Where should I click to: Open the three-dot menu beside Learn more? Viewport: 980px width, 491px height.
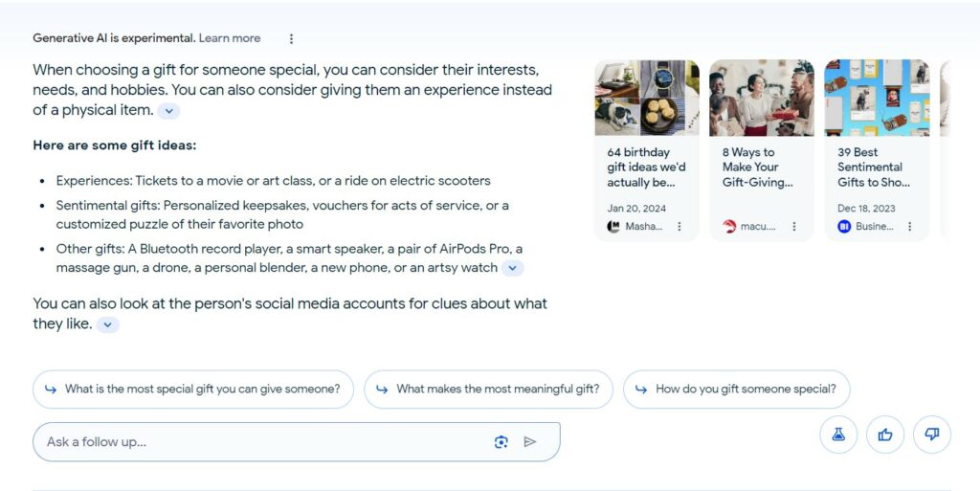(x=291, y=38)
